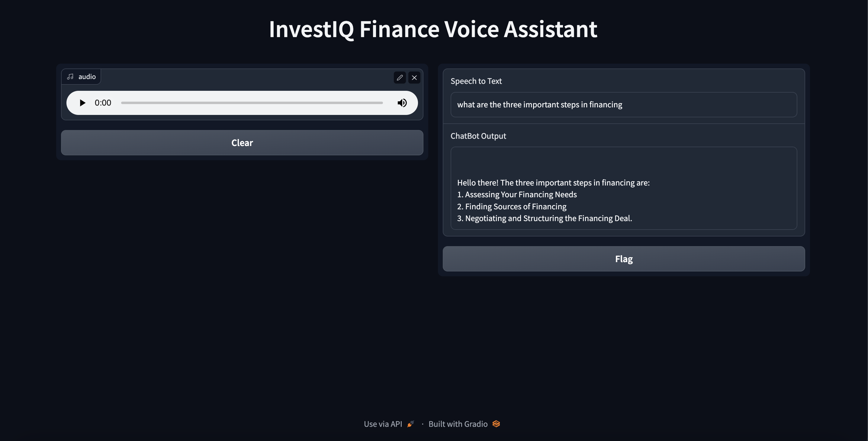868x441 pixels.
Task: Select the transcribed question text
Action: [539, 104]
